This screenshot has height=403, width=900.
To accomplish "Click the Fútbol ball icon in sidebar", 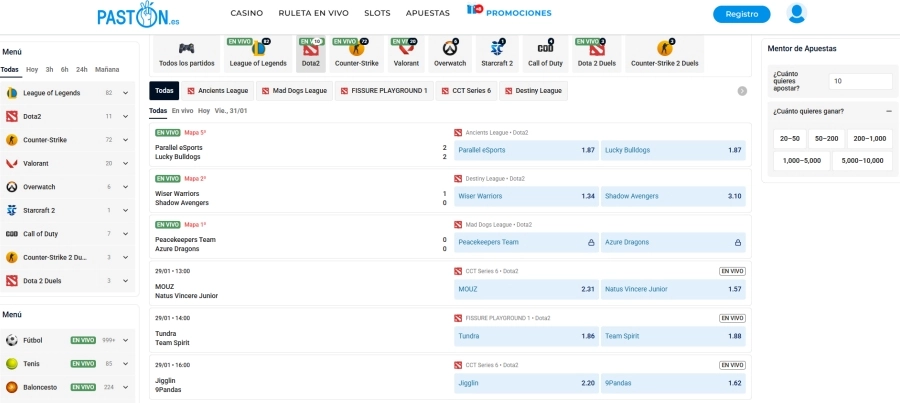I will click(11, 340).
